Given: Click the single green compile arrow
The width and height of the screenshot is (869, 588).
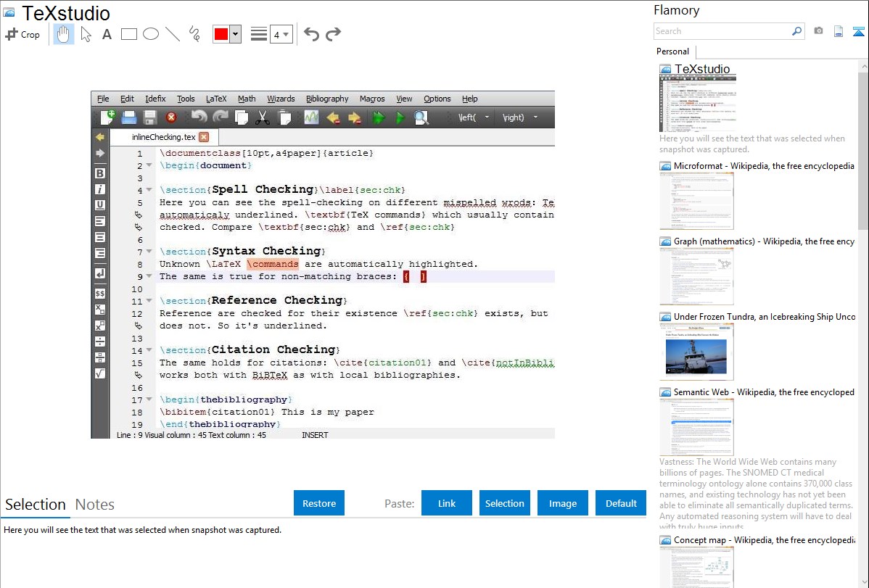Looking at the screenshot, I should (x=400, y=117).
